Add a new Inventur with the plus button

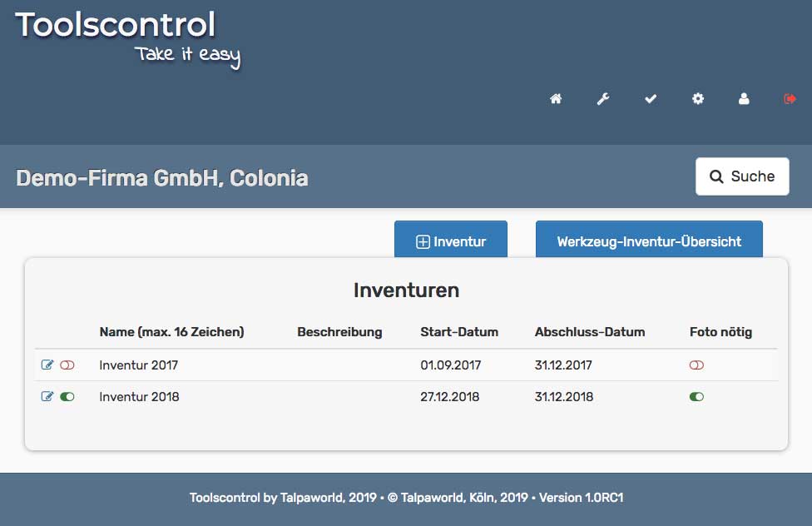click(451, 239)
